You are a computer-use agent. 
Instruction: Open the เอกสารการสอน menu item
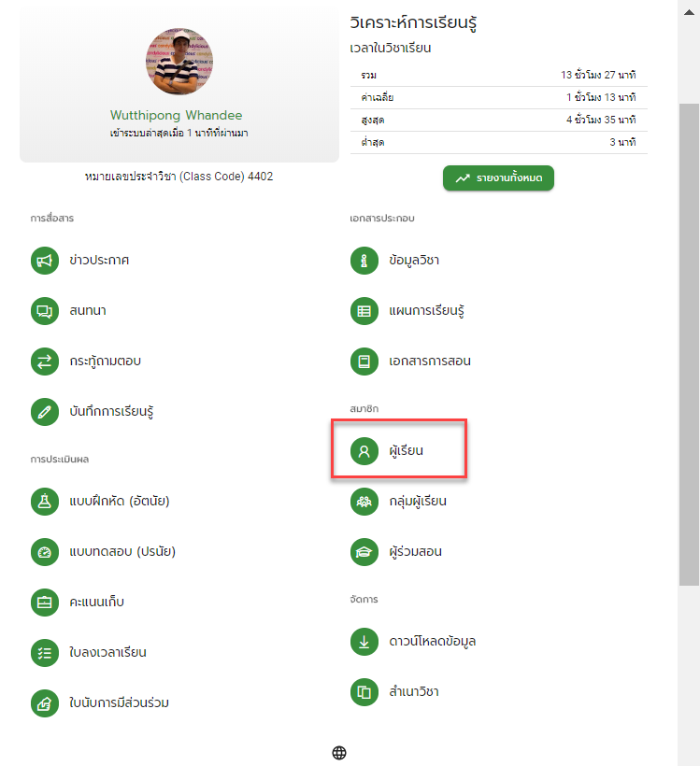click(410, 361)
